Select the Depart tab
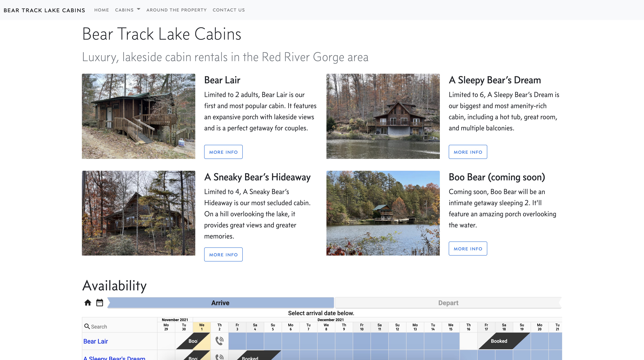This screenshot has width=644, height=360. click(x=448, y=303)
